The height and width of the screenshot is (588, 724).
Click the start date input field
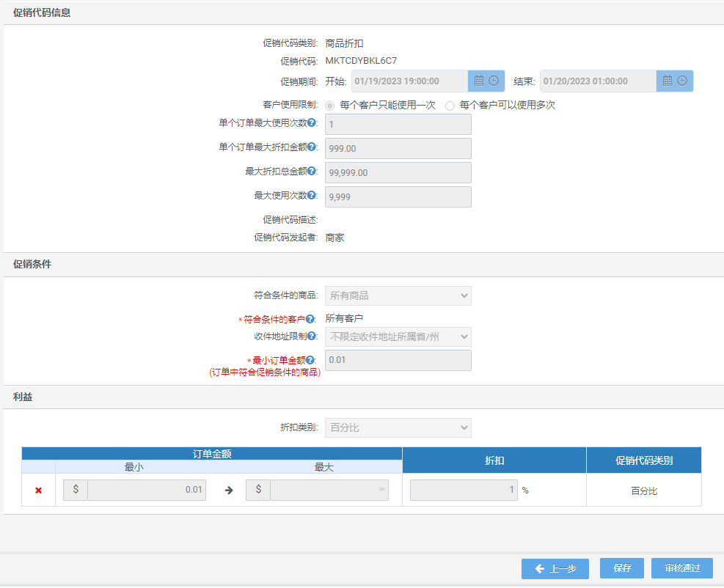tap(409, 81)
